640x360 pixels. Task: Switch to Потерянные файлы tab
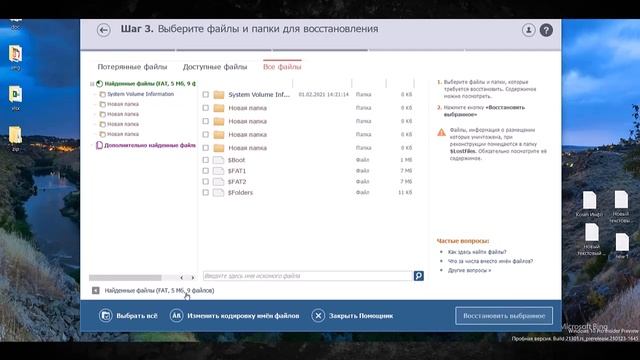(132, 67)
